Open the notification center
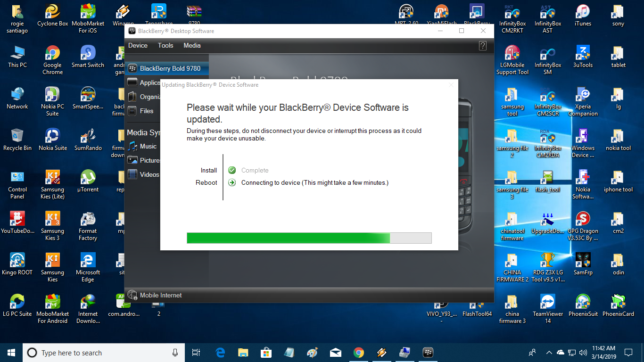Image resolution: width=644 pixels, height=362 pixels. pyautogui.click(x=628, y=353)
